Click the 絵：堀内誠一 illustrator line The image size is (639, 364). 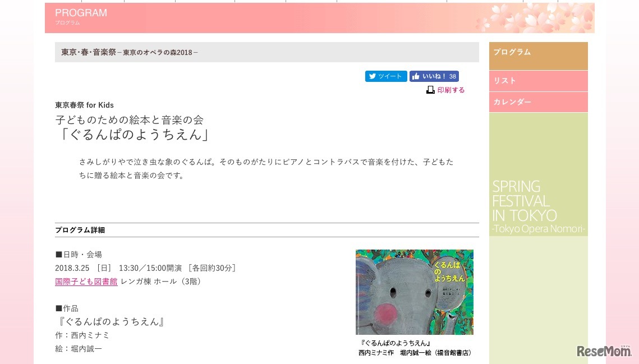click(x=79, y=349)
